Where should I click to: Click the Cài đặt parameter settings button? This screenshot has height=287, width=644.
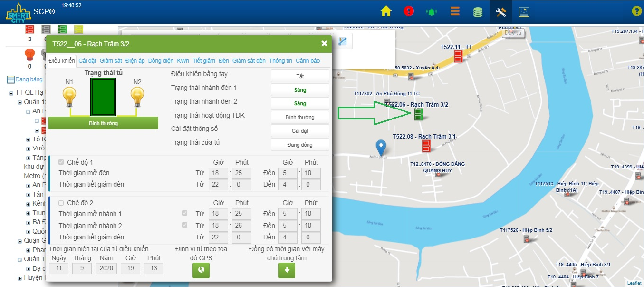pyautogui.click(x=300, y=130)
